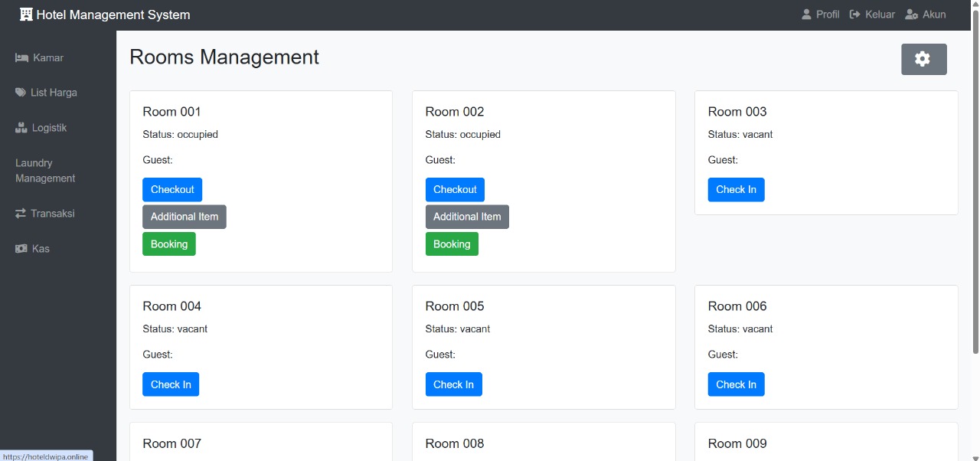The width and height of the screenshot is (980, 461).
Task: Add an Additional Item for Room 002
Action: pyautogui.click(x=467, y=217)
